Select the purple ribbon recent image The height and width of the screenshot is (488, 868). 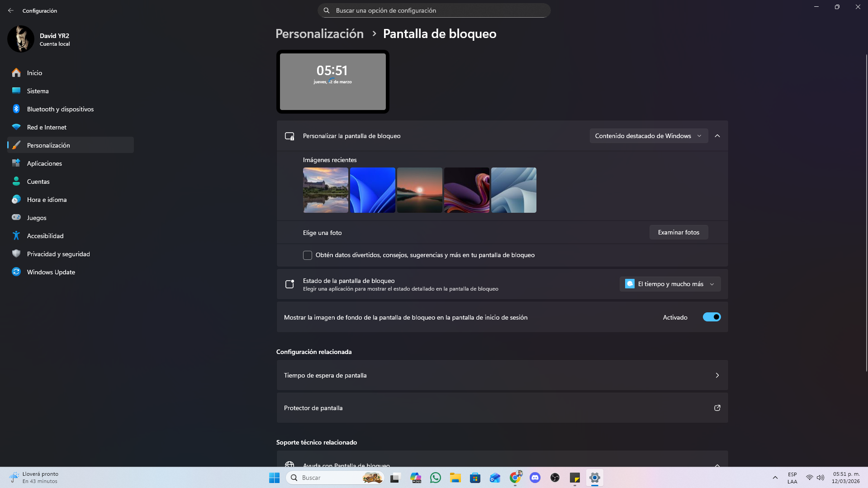point(467,190)
